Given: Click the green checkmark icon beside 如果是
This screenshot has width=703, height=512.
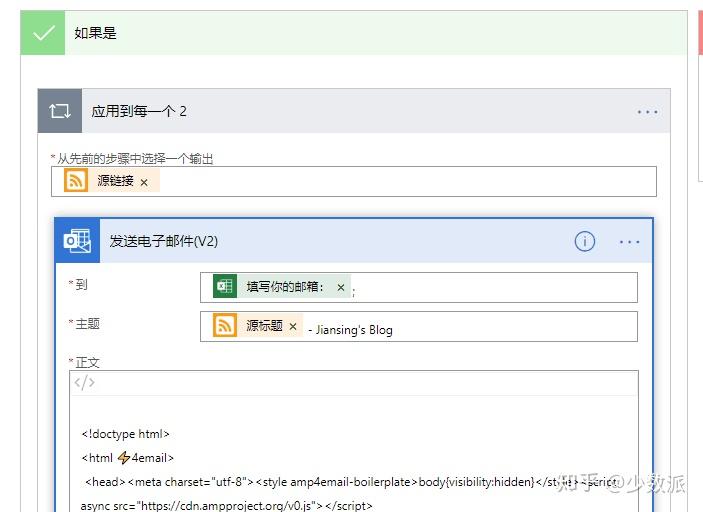Looking at the screenshot, I should click(x=43, y=33).
